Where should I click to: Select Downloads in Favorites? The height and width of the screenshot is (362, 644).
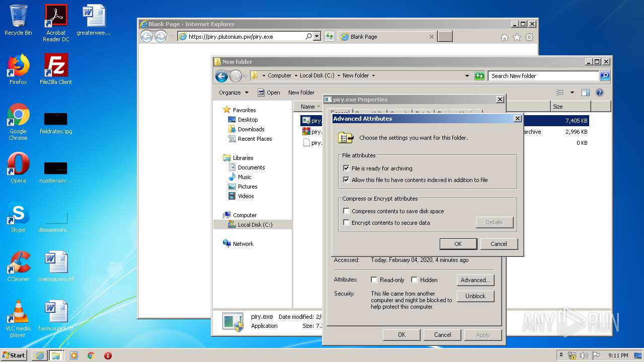(x=251, y=129)
